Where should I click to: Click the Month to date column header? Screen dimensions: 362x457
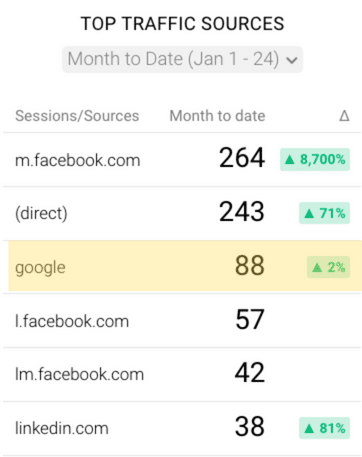(217, 116)
